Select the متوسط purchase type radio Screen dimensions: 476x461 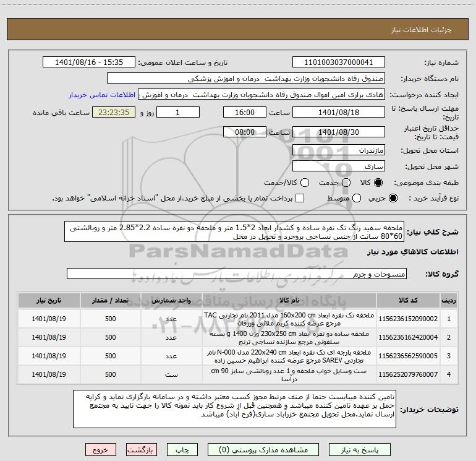(357, 198)
